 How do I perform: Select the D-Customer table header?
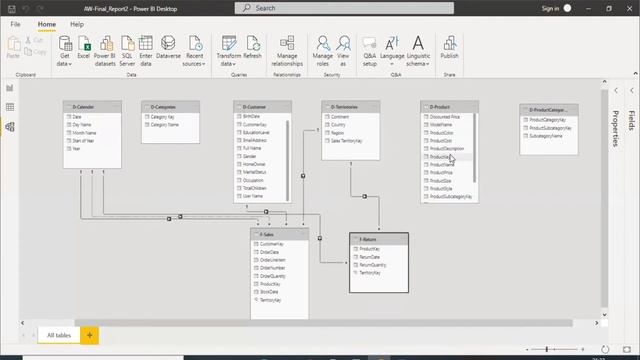[x=262, y=107]
